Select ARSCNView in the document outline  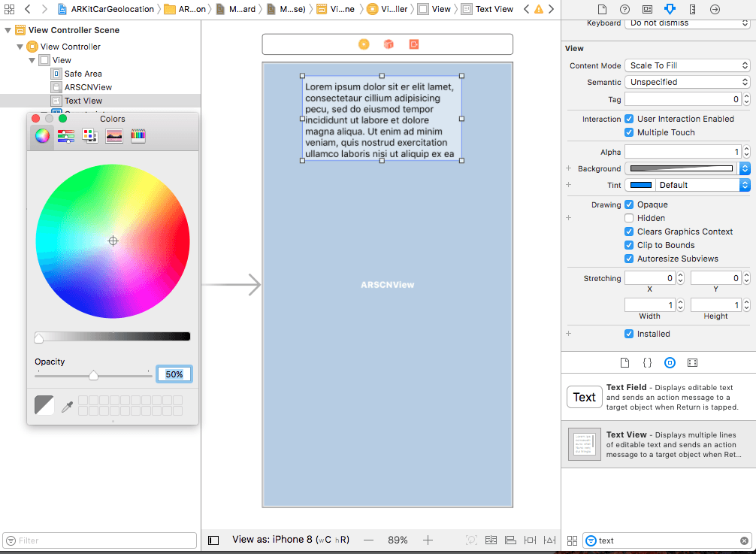click(88, 87)
